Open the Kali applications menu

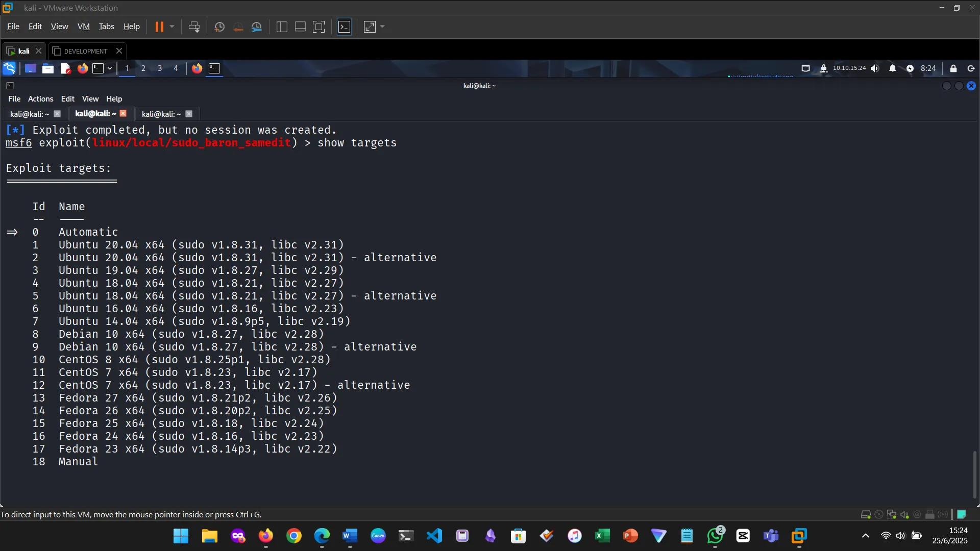(x=9, y=68)
